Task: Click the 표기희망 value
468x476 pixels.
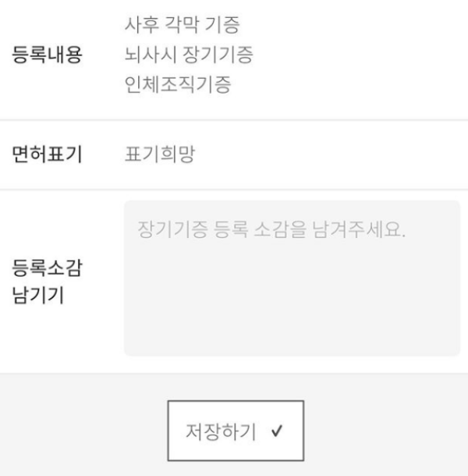Action: point(160,154)
